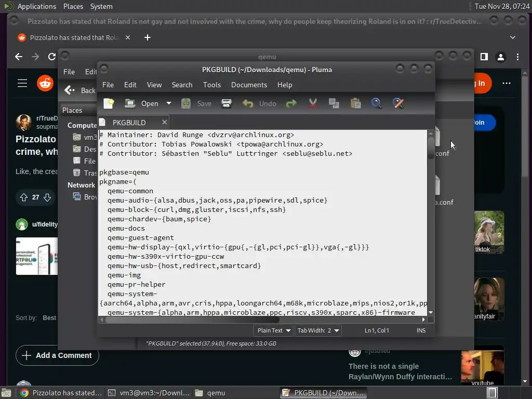
Task: Switch to qemu folder window in taskbar
Action: click(210, 393)
